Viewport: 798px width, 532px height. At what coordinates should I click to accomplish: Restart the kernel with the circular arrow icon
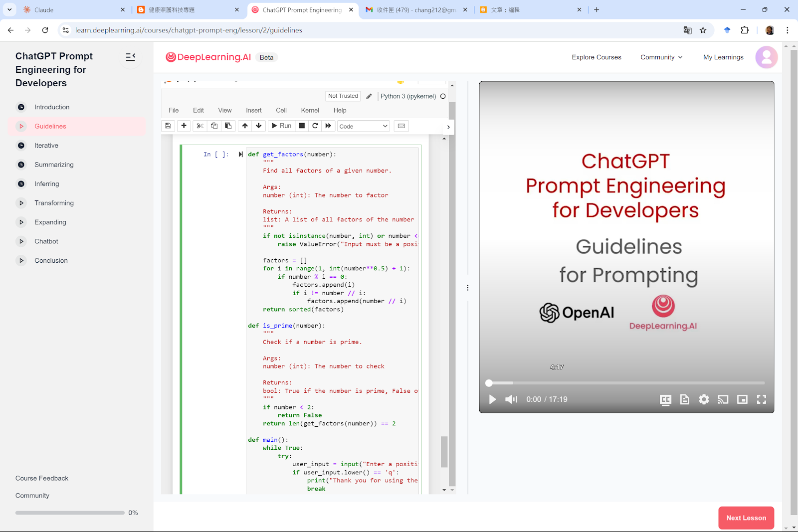point(315,126)
